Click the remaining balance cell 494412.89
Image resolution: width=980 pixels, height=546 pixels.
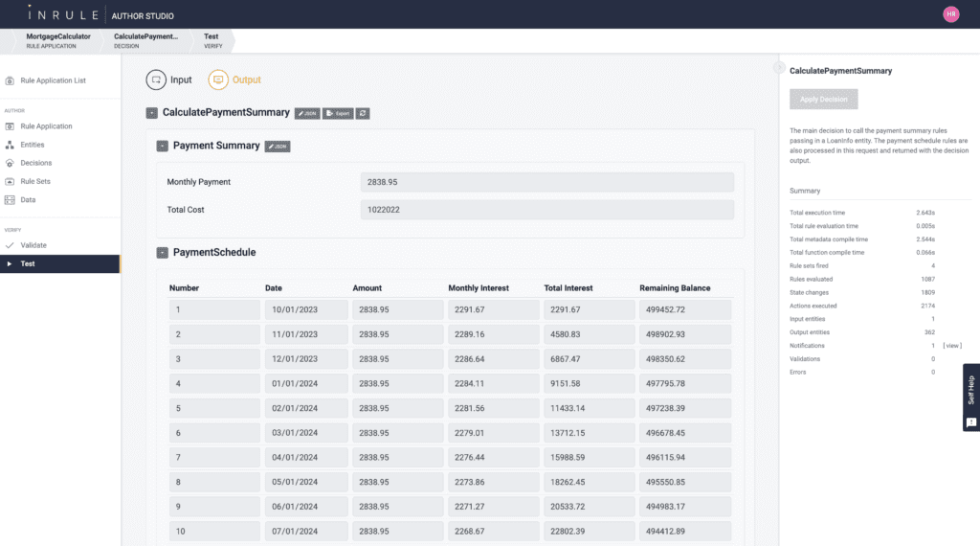pos(685,531)
